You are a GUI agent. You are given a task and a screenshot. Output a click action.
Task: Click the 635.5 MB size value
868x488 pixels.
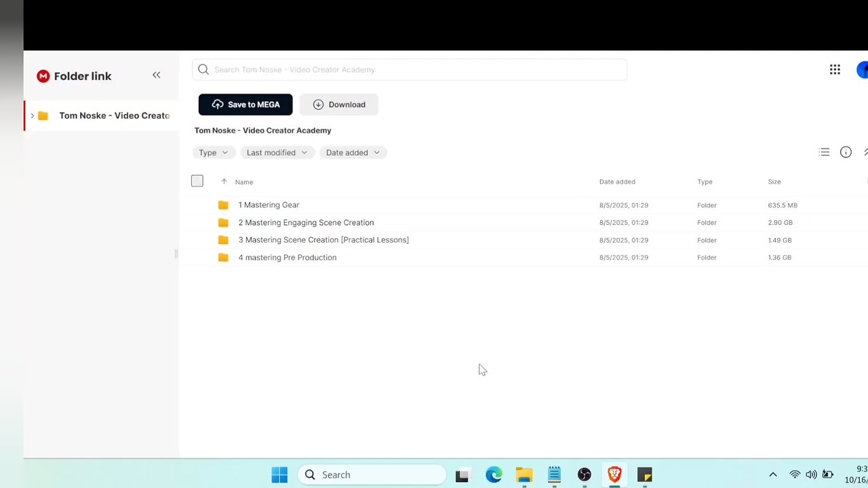coord(783,205)
